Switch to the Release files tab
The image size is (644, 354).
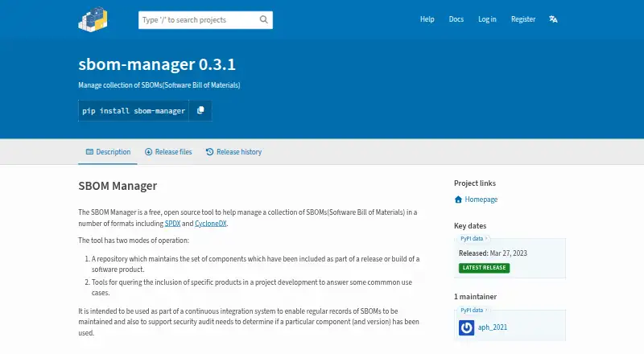(x=168, y=152)
